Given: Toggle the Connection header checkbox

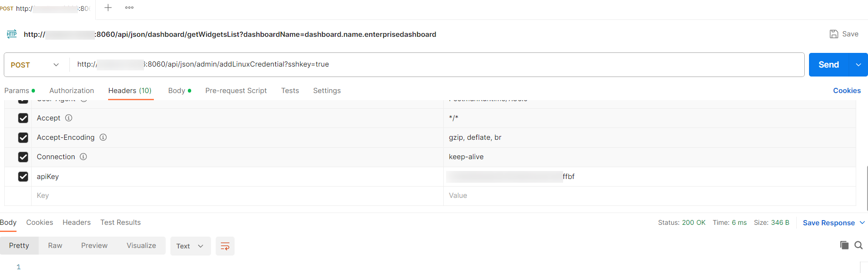Looking at the screenshot, I should tap(23, 157).
